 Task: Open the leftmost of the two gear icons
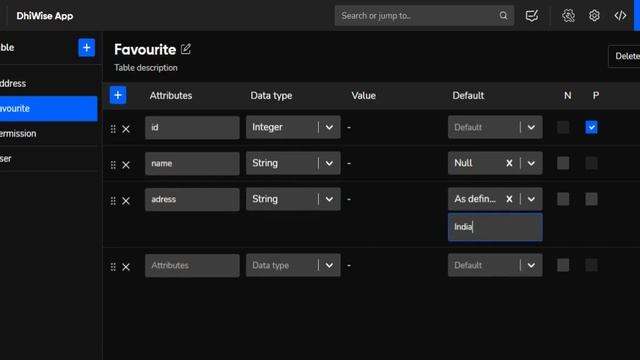pos(568,16)
